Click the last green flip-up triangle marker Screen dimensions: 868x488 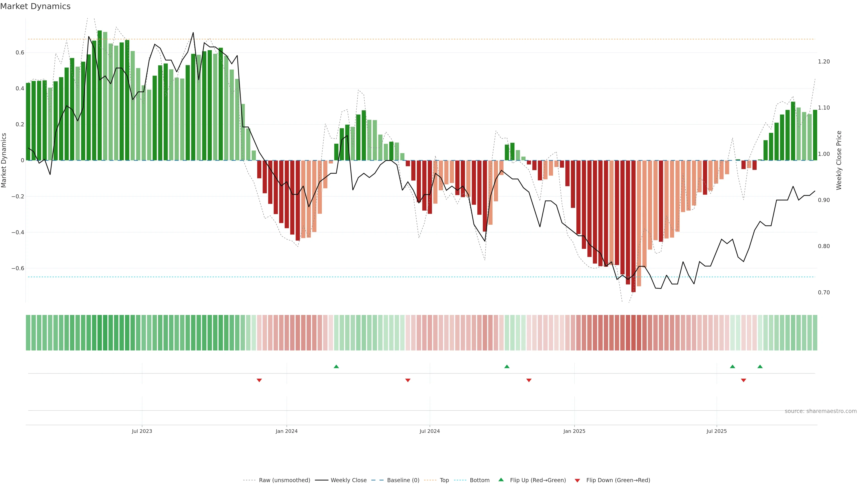click(760, 366)
